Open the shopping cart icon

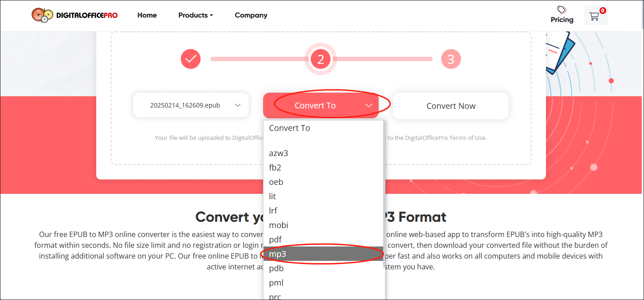point(595,16)
